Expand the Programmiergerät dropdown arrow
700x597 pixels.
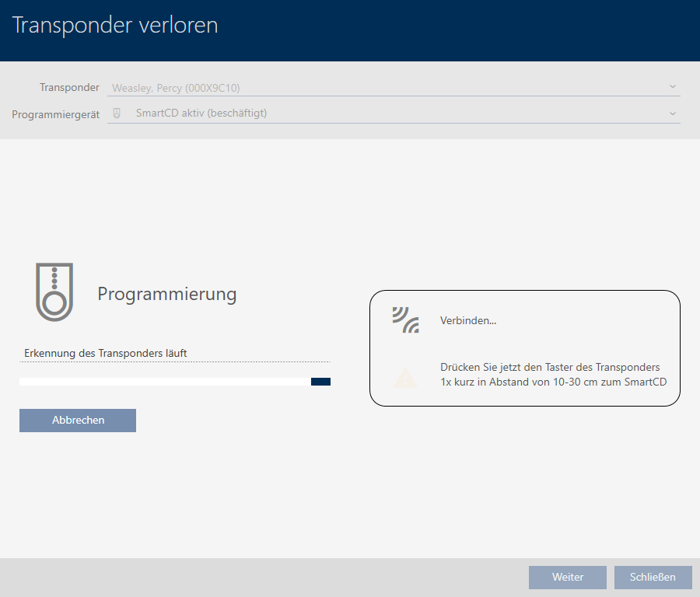pyautogui.click(x=672, y=113)
